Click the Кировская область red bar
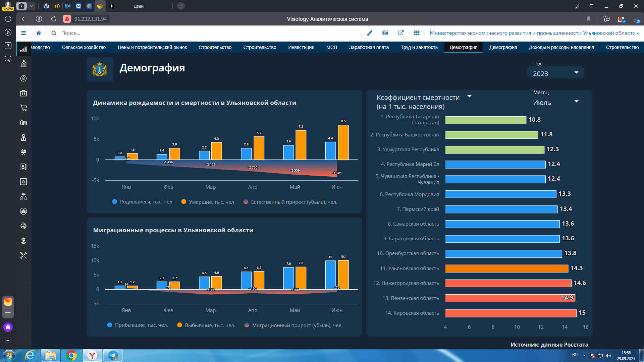644x362 pixels. click(x=511, y=313)
